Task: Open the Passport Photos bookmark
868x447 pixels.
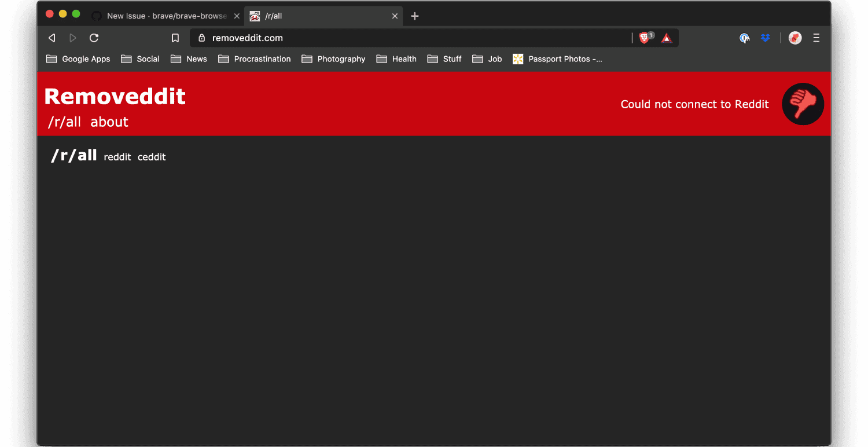Action: coord(557,59)
